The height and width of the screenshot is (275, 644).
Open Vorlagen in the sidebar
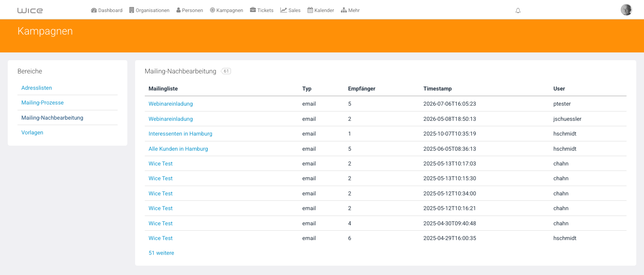pyautogui.click(x=32, y=132)
